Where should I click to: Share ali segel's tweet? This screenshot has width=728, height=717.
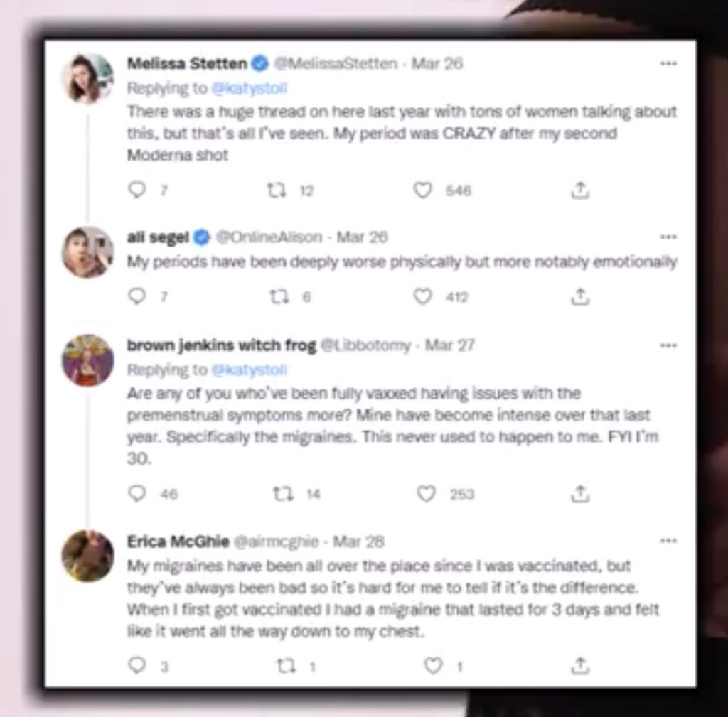click(580, 296)
